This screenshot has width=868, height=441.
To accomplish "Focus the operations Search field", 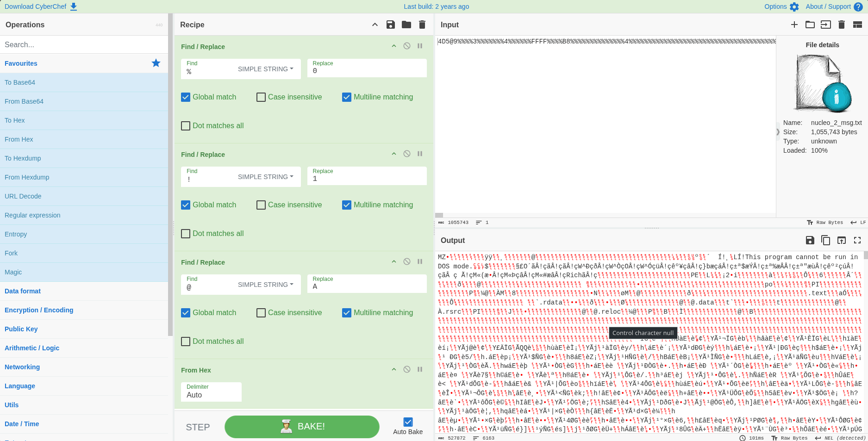I will 84,44.
